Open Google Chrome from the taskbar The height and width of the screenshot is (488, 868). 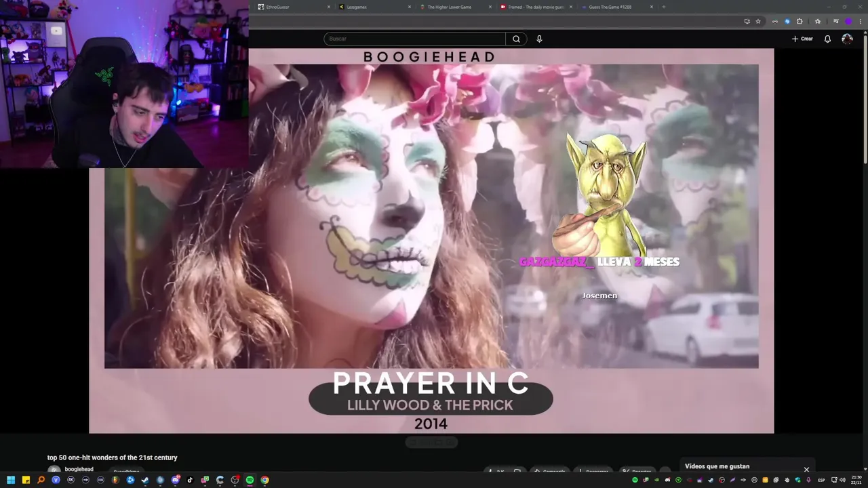point(264,480)
